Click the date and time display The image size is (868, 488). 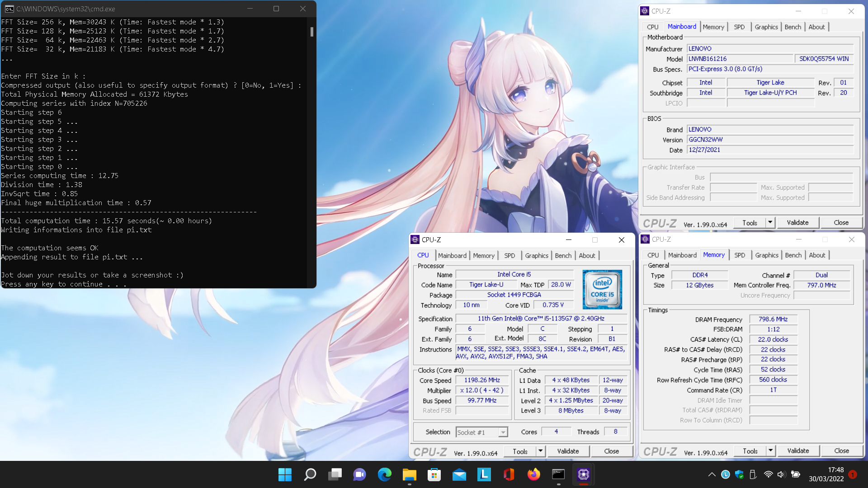point(826,474)
